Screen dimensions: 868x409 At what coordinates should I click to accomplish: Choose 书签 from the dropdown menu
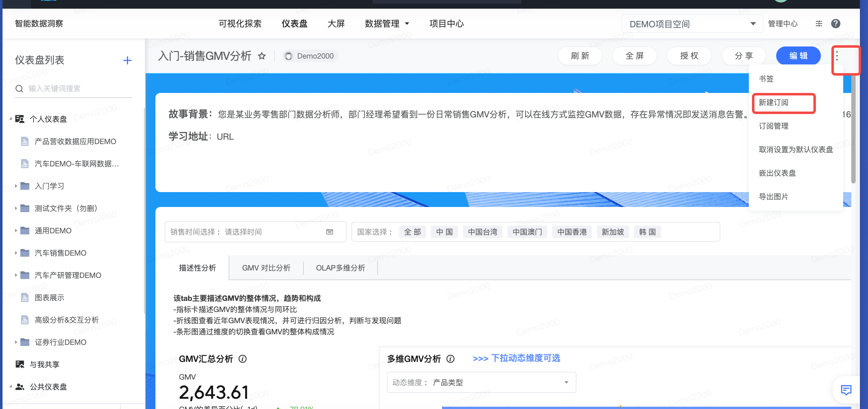tap(766, 79)
